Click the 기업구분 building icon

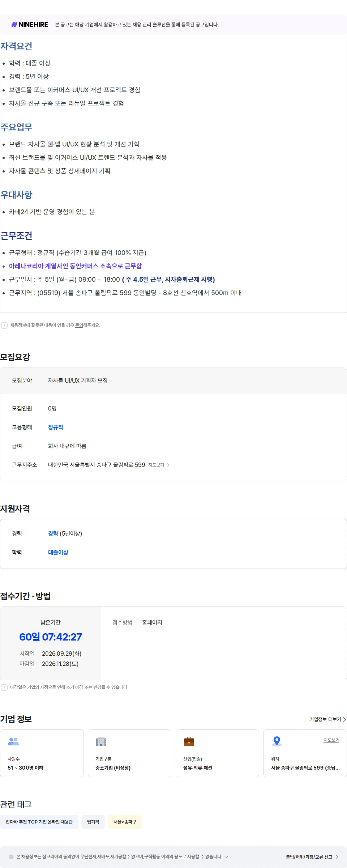click(101, 741)
